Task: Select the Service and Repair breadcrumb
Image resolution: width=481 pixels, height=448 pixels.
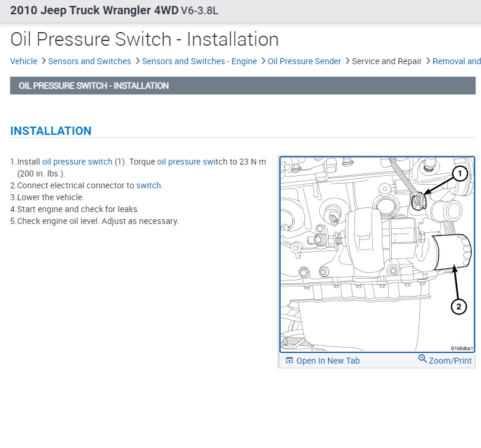Action: point(387,61)
